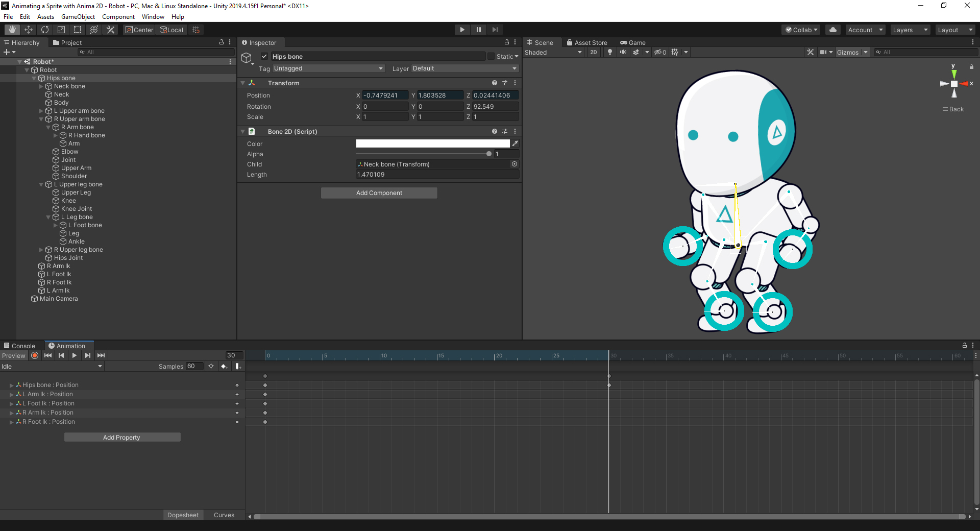This screenshot has width=980, height=531.
Task: Select the Rect Transform tool
Action: [x=78, y=30]
